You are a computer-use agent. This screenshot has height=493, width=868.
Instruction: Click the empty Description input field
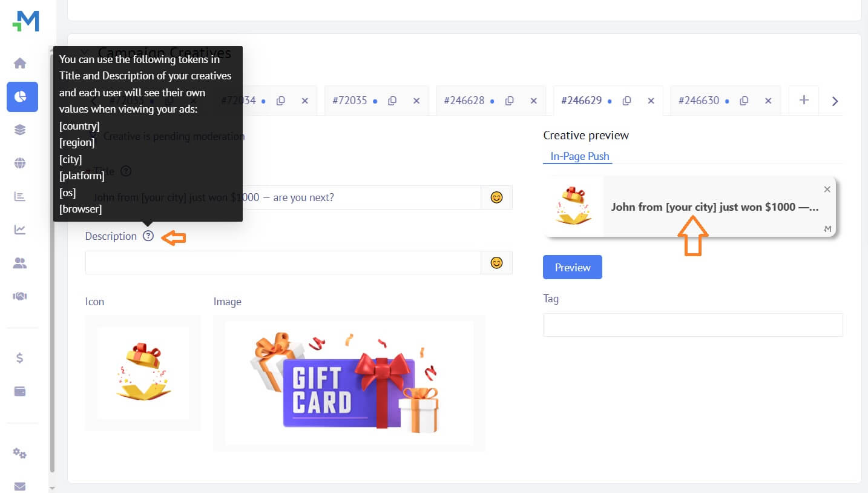click(283, 263)
